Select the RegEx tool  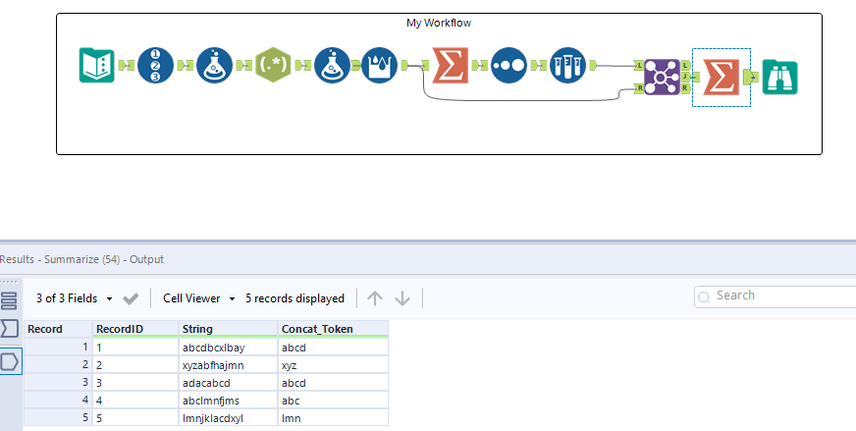pyautogui.click(x=273, y=66)
